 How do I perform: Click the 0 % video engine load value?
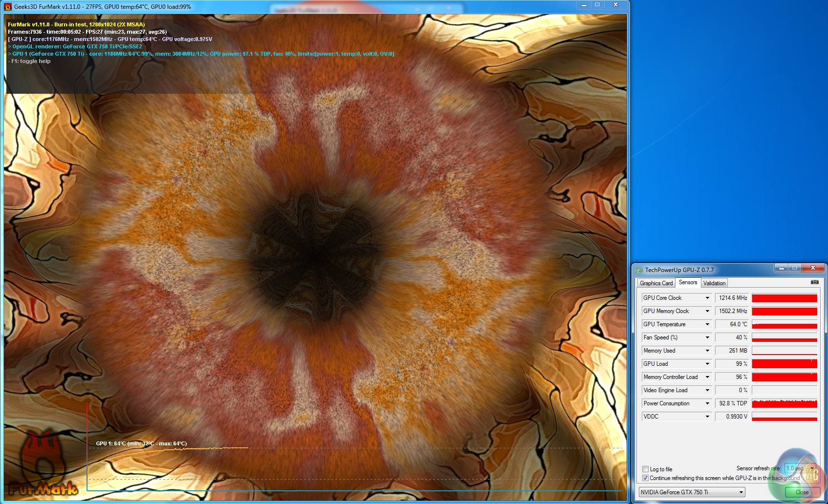[732, 390]
